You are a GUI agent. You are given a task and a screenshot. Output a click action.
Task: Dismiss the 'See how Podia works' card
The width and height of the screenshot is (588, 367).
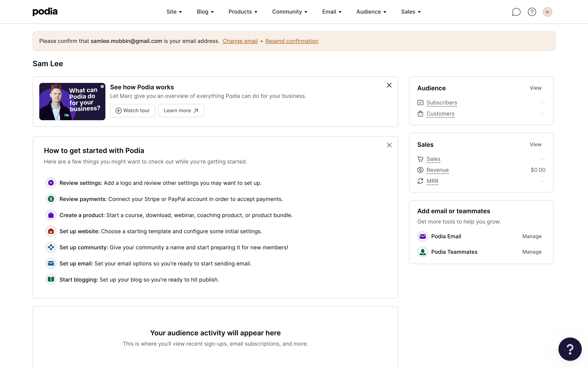coord(389,85)
